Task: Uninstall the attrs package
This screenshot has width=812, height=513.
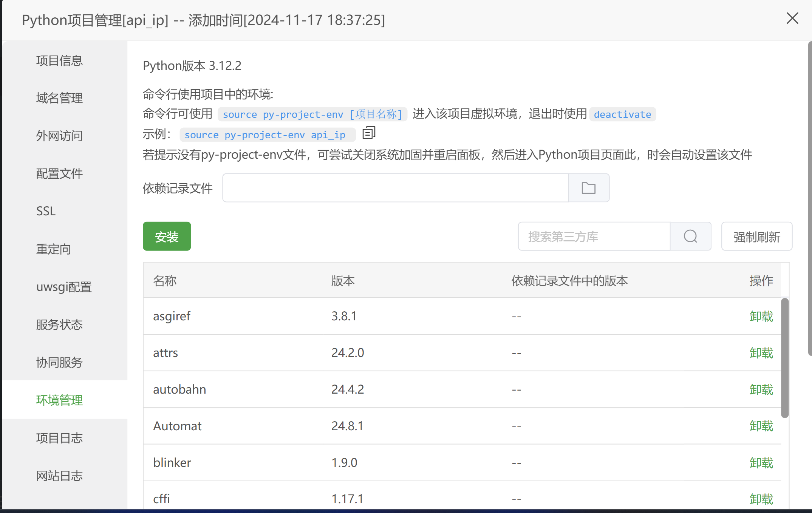Action: 761,353
